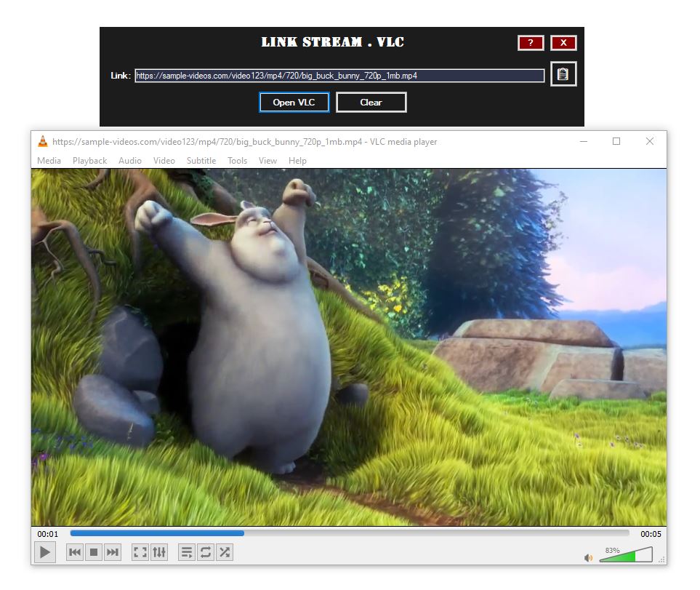Open the Help menu in VLC
This screenshot has width=700, height=590.
297,160
